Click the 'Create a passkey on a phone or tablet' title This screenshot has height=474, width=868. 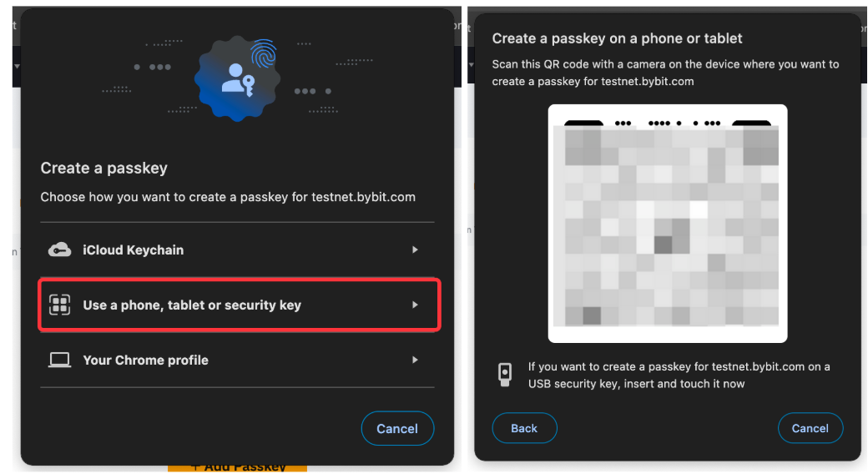pos(617,38)
